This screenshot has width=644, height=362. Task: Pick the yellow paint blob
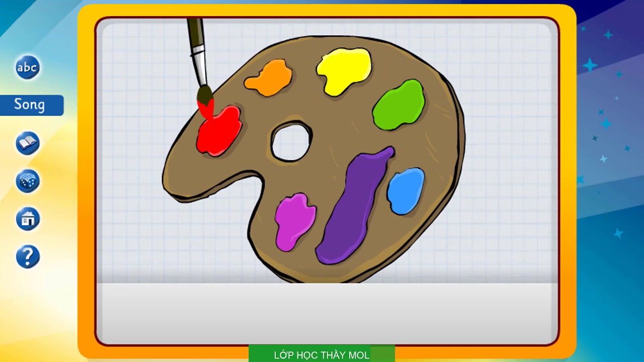tap(344, 71)
